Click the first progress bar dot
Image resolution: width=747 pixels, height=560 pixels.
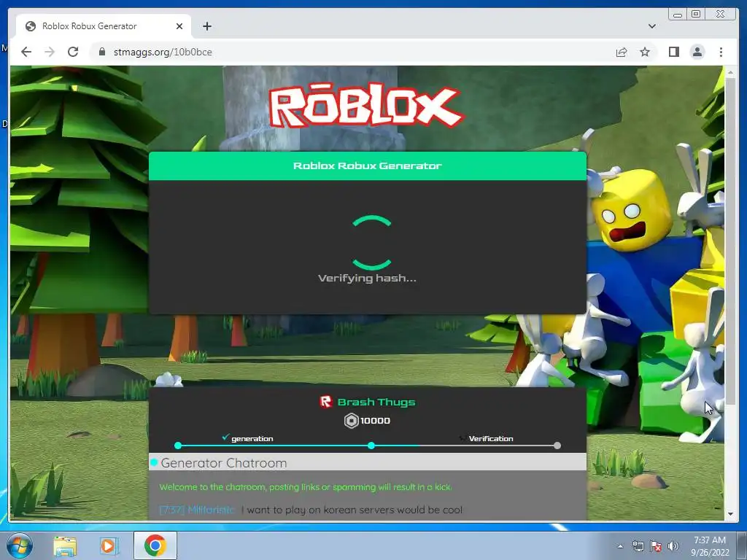[178, 446]
